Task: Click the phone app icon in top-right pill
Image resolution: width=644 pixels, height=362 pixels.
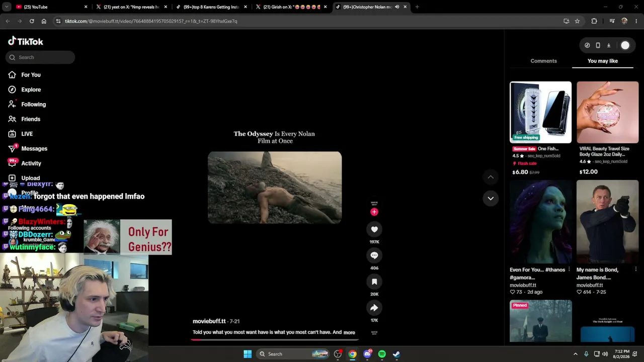Action: coord(598,45)
